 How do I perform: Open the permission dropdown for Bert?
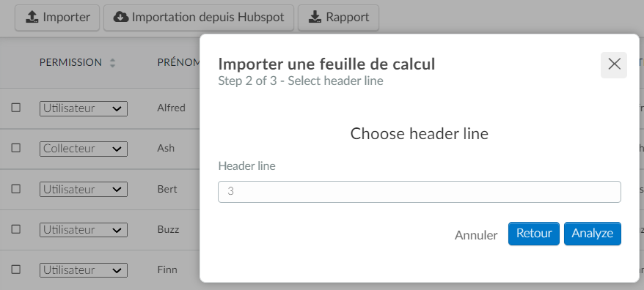pyautogui.click(x=84, y=190)
